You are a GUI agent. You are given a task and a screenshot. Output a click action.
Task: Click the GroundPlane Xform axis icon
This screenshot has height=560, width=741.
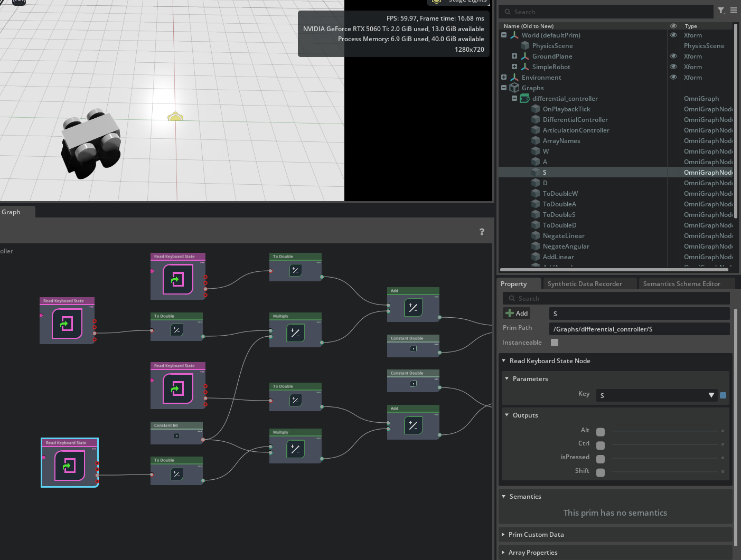click(525, 56)
